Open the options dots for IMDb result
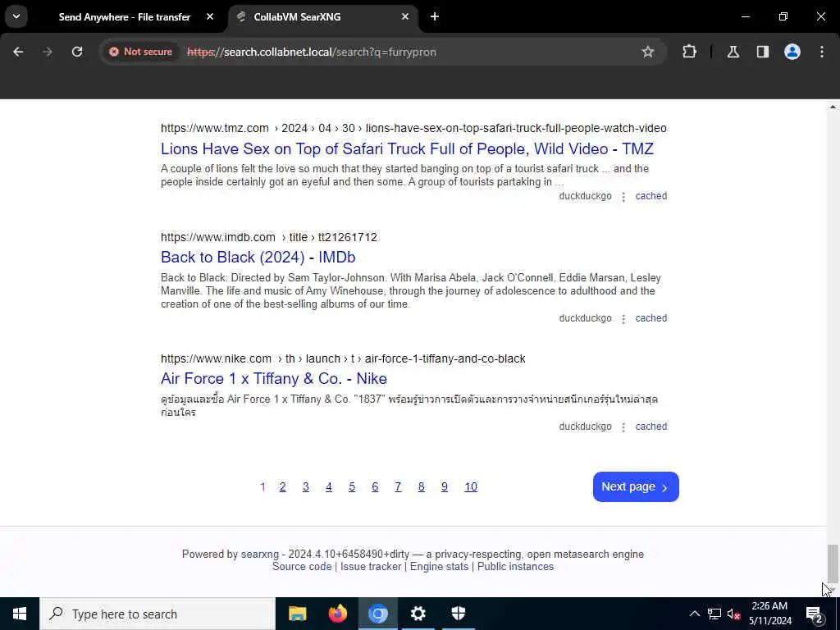Image resolution: width=840 pixels, height=630 pixels. 623,319
